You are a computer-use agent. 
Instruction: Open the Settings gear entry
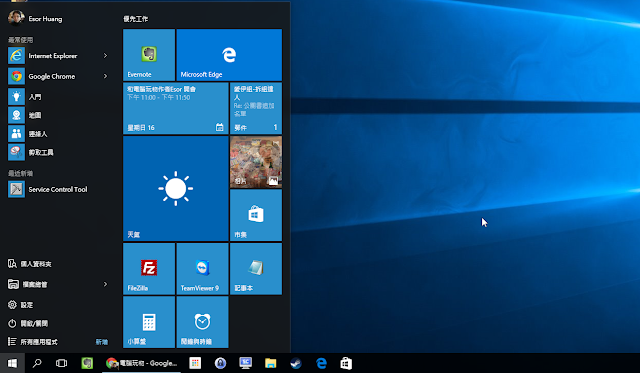tap(59, 305)
